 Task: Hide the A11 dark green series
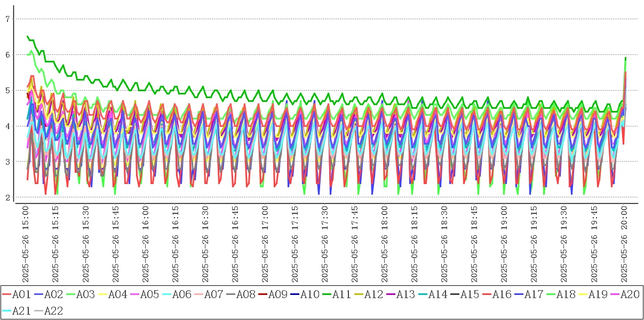(x=336, y=294)
